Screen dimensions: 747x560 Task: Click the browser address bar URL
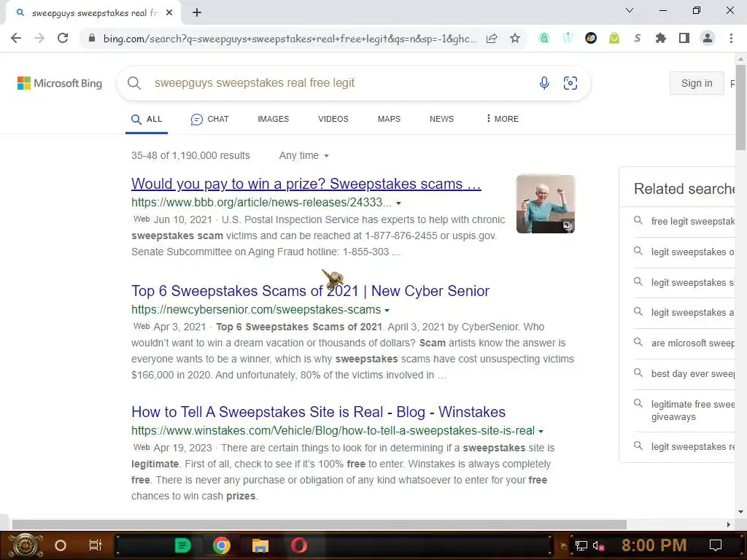pyautogui.click(x=290, y=39)
